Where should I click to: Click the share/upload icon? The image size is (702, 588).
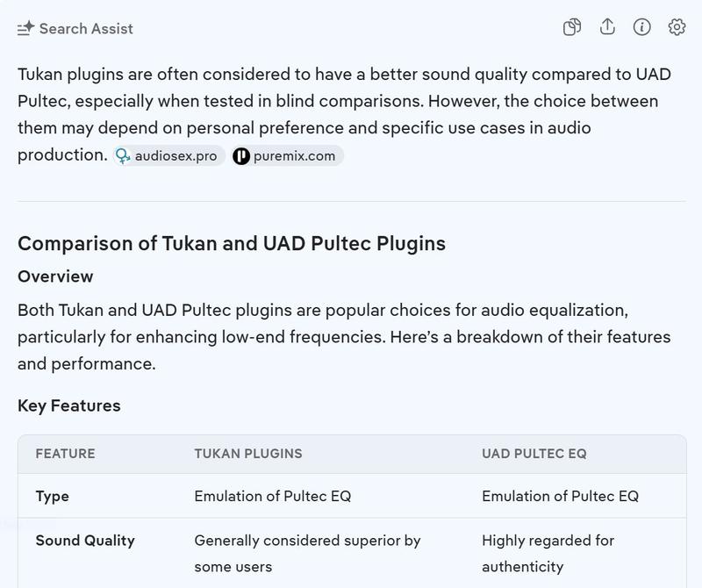[x=607, y=27]
